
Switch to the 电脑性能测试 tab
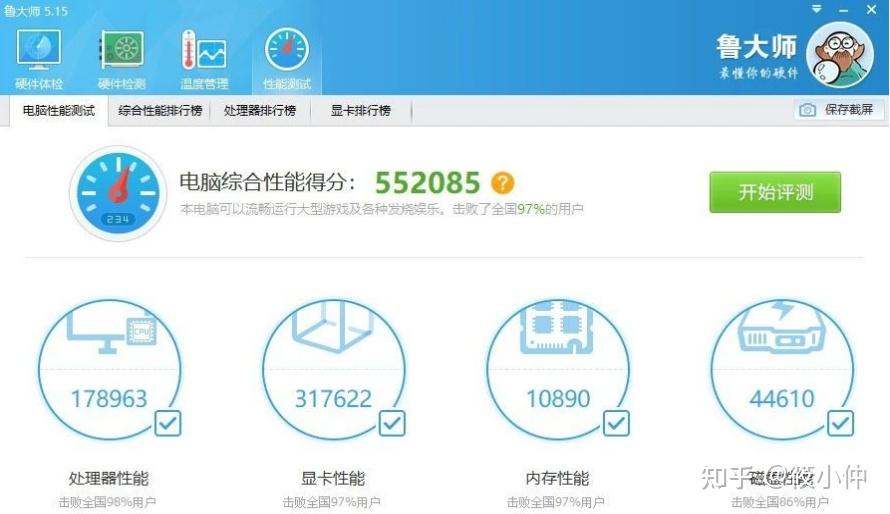58,111
